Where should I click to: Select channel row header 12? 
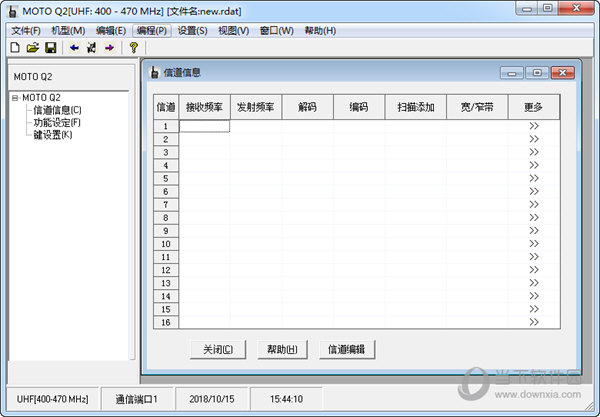(x=166, y=270)
